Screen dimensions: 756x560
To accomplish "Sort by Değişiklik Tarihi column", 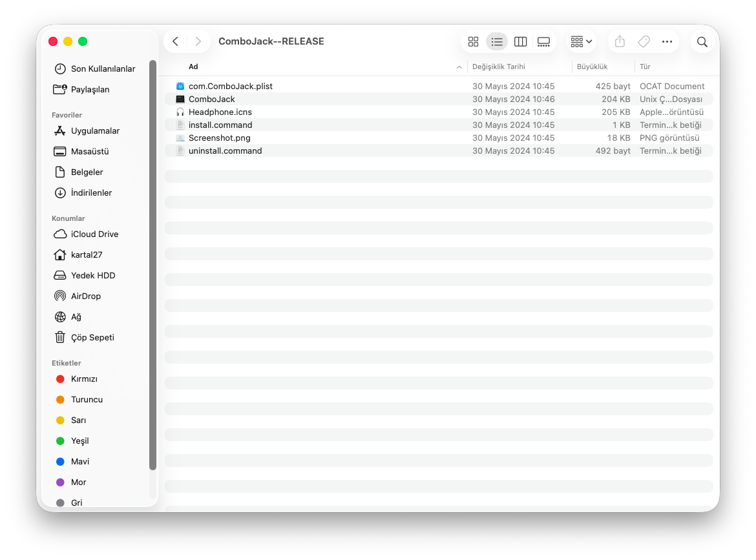I will tap(498, 67).
